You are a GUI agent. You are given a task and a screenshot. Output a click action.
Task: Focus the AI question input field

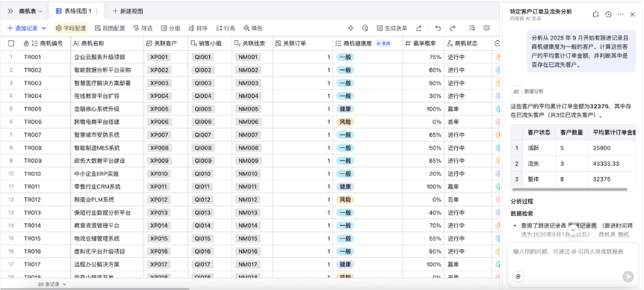(573, 252)
